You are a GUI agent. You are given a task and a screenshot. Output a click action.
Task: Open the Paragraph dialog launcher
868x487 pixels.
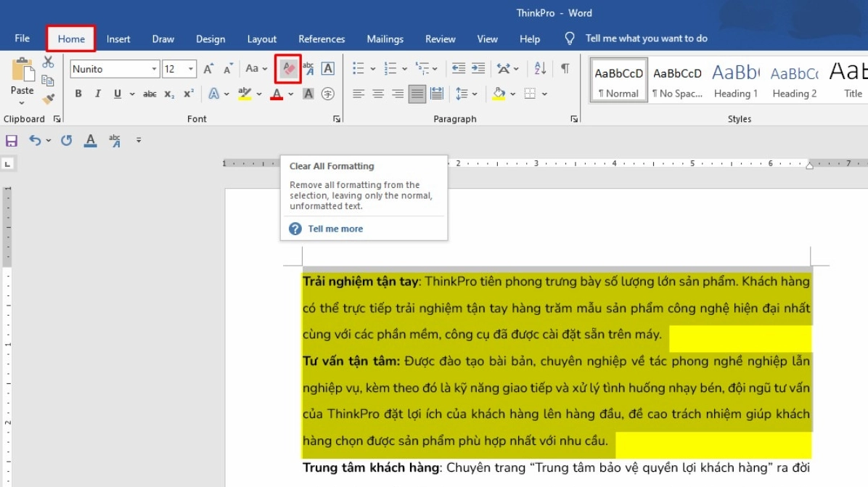click(574, 119)
